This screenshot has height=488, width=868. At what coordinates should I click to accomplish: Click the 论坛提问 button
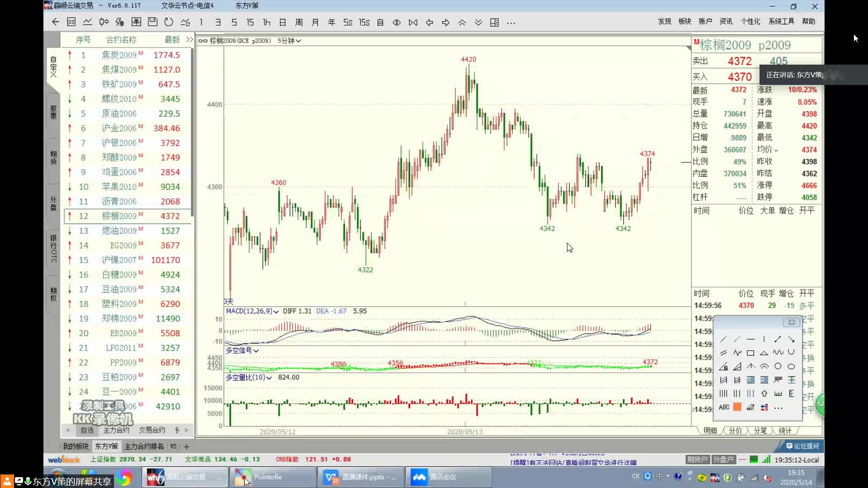pyautogui.click(x=803, y=446)
